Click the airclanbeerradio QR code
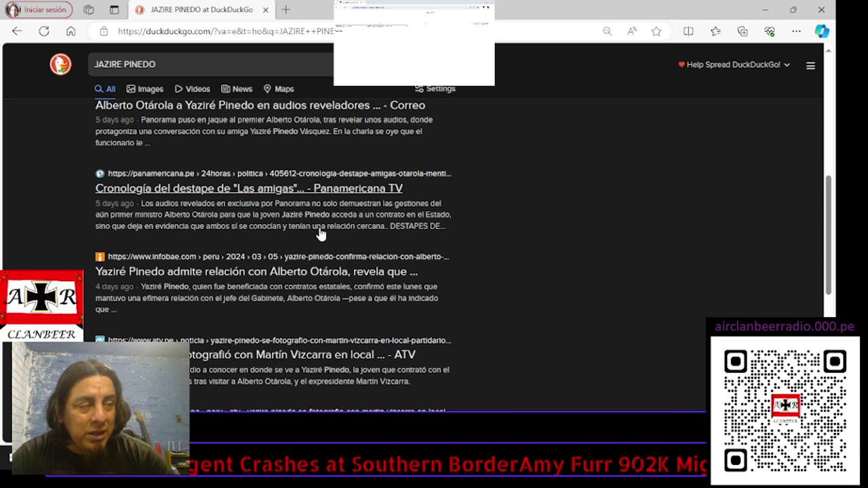Image resolution: width=868 pixels, height=488 pixels. pos(785,411)
